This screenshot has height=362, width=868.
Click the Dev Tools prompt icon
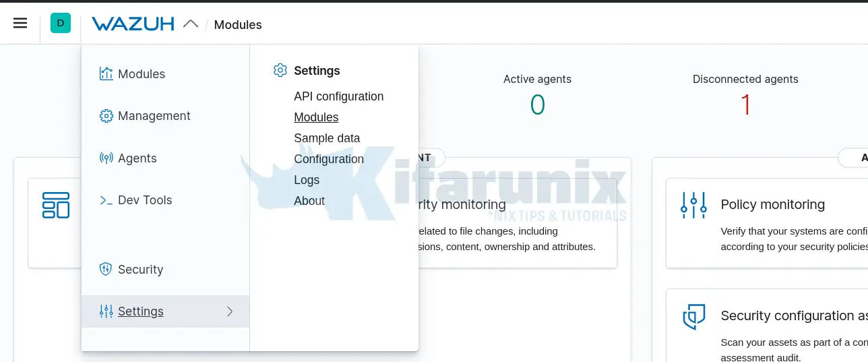(x=106, y=200)
